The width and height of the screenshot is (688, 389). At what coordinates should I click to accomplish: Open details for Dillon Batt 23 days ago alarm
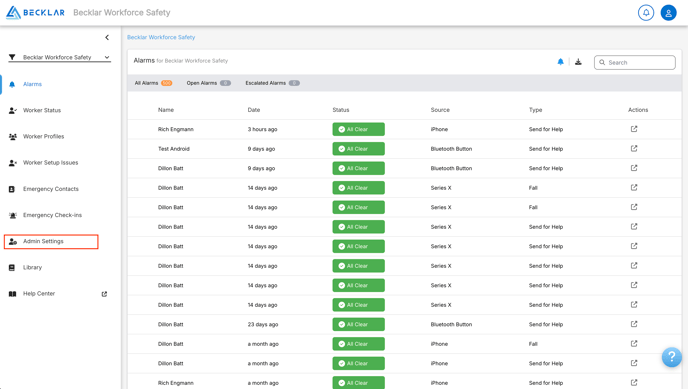634,324
